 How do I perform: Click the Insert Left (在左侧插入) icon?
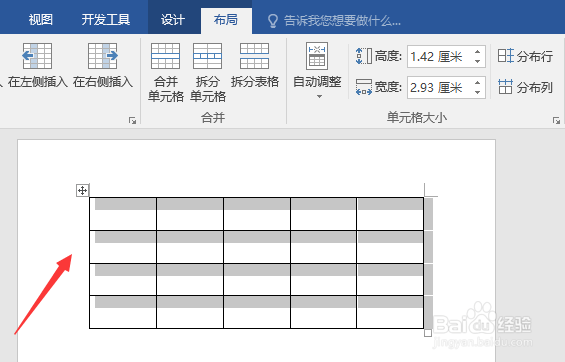(37, 56)
